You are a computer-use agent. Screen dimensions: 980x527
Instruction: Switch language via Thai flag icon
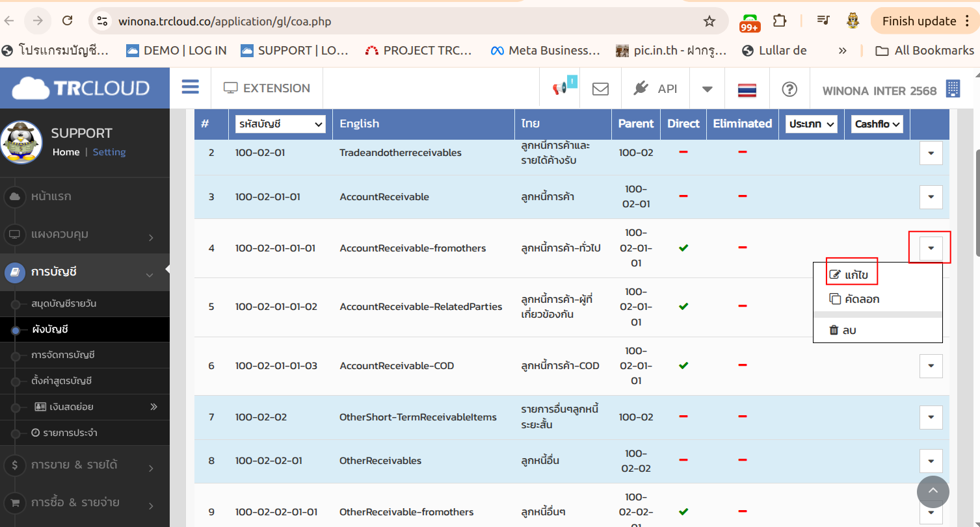click(747, 90)
